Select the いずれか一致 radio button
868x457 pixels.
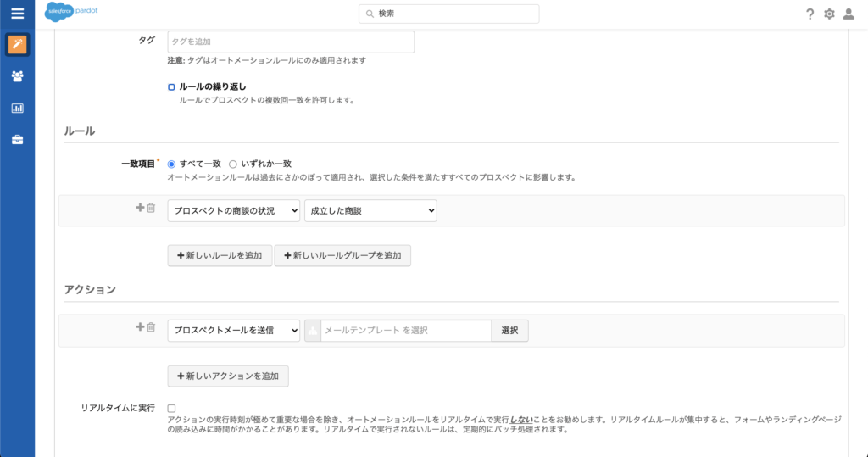tap(233, 164)
